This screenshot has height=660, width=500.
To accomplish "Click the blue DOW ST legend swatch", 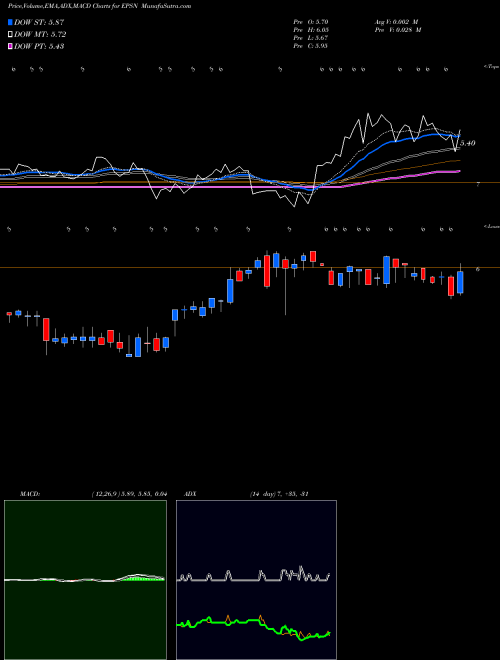I will [10, 22].
